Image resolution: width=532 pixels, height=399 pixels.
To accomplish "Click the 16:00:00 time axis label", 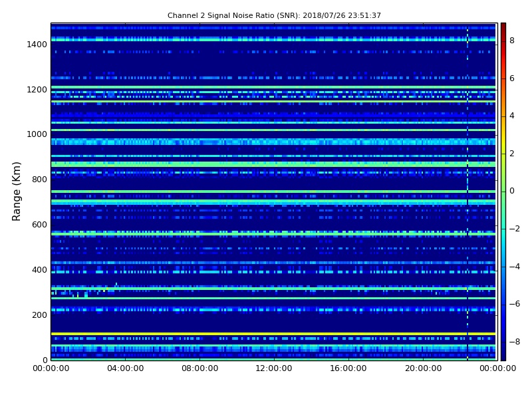I will point(348,368).
